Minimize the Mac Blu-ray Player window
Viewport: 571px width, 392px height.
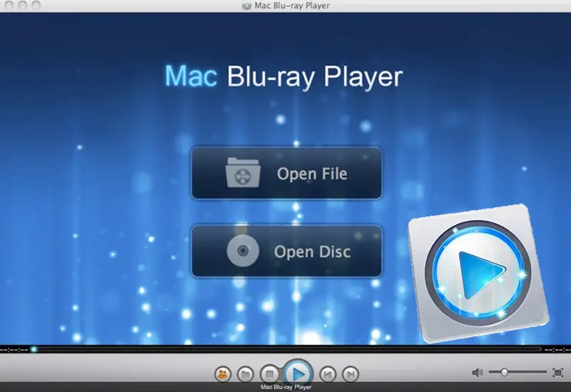point(23,5)
